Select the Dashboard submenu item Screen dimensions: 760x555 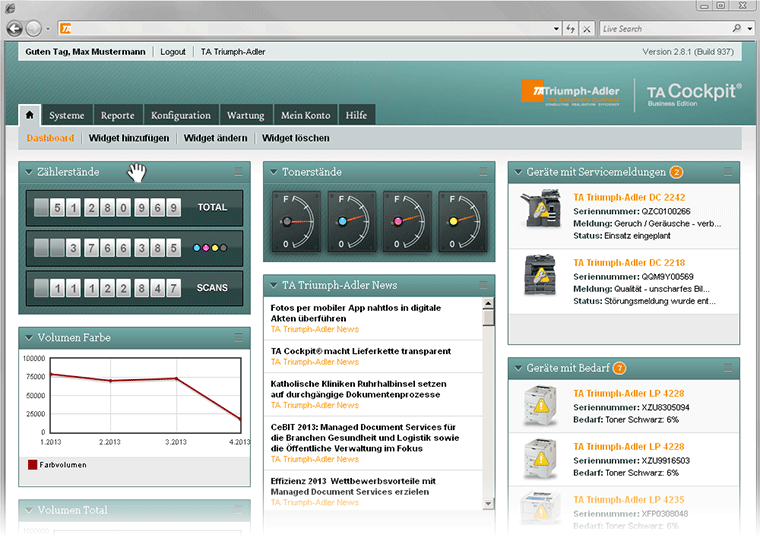click(50, 138)
